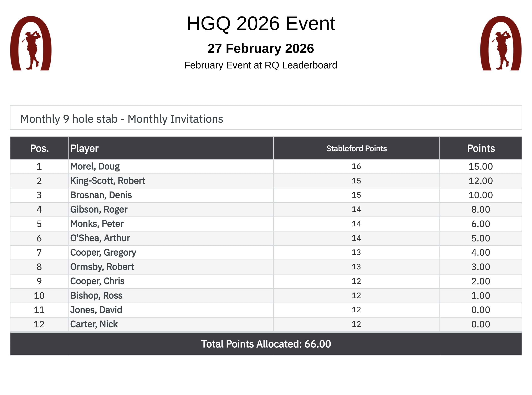Viewport: 532px width, 395px height.
Task: Click the Pos. column header
Action: pyautogui.click(x=39, y=149)
